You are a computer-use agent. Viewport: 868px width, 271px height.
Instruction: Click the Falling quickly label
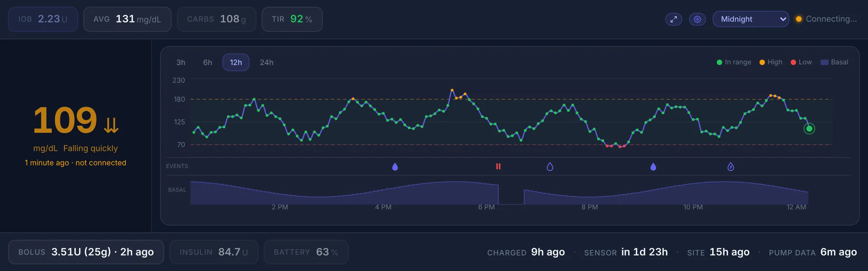[90, 148]
